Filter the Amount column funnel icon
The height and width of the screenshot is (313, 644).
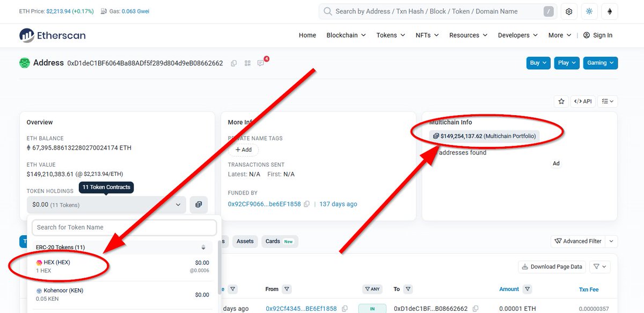(528, 289)
